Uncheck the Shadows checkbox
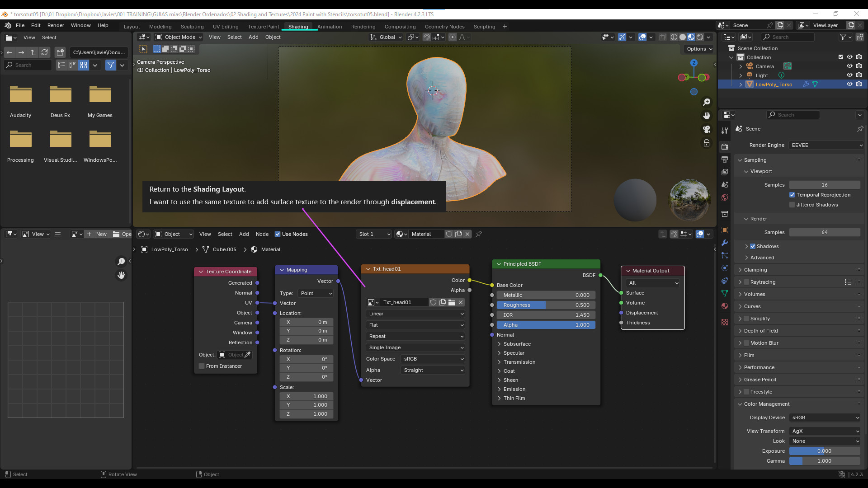 (753, 246)
